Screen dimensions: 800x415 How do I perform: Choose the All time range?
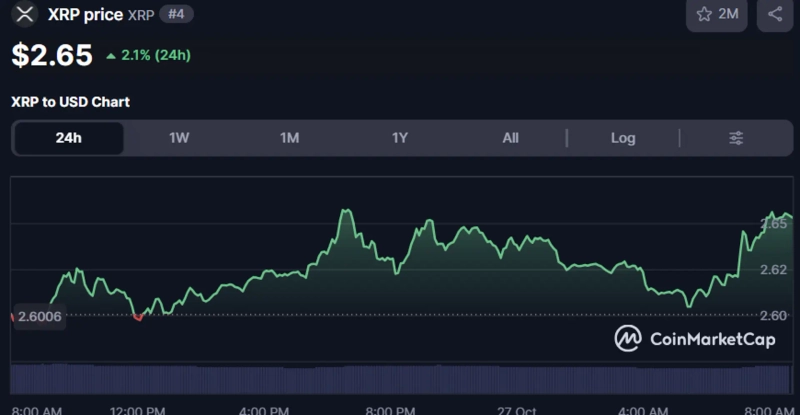pos(510,138)
